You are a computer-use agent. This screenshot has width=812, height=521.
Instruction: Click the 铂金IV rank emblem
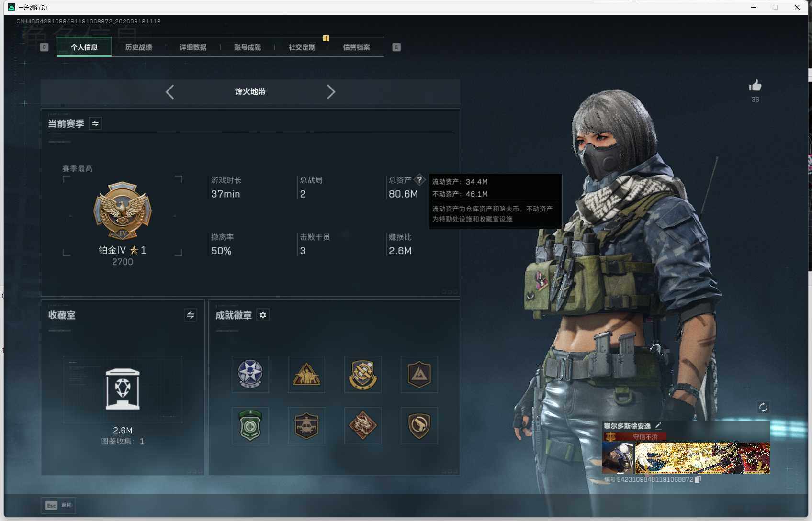(123, 211)
